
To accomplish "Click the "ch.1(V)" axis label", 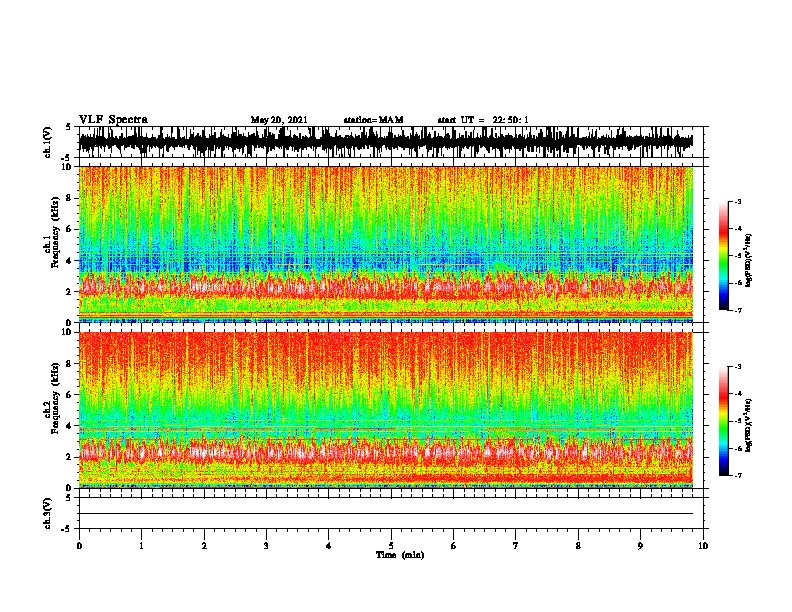I will tap(48, 142).
